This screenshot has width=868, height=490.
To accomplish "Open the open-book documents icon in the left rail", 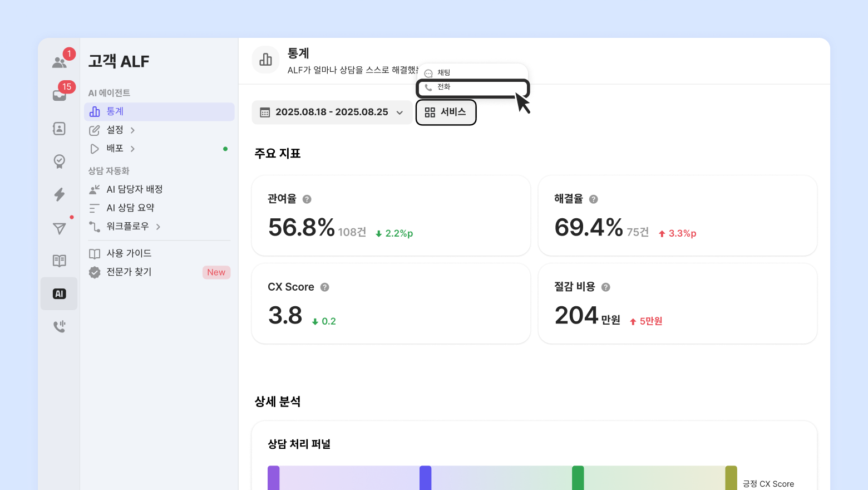I will click(59, 261).
